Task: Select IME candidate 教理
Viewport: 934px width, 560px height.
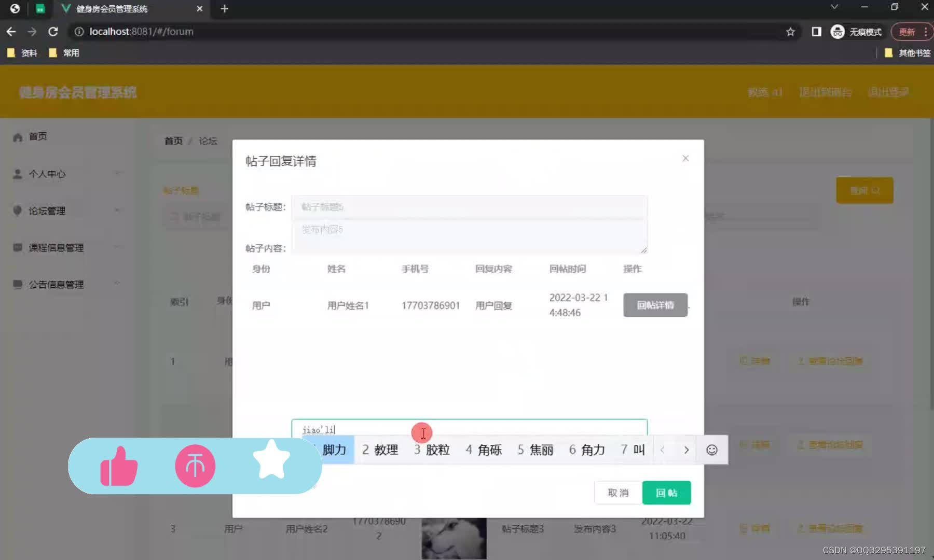Action: coord(380,450)
